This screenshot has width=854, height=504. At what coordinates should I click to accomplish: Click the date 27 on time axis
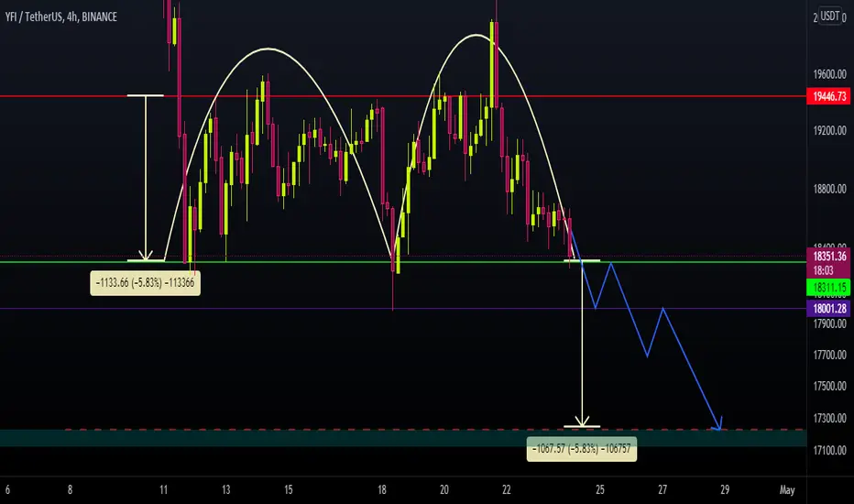pyautogui.click(x=662, y=490)
